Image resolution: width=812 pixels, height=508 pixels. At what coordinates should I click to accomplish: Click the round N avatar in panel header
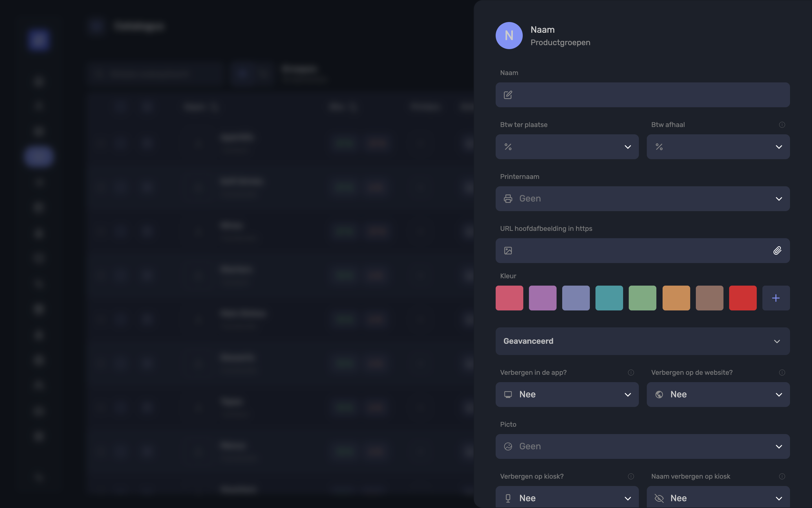[509, 36]
